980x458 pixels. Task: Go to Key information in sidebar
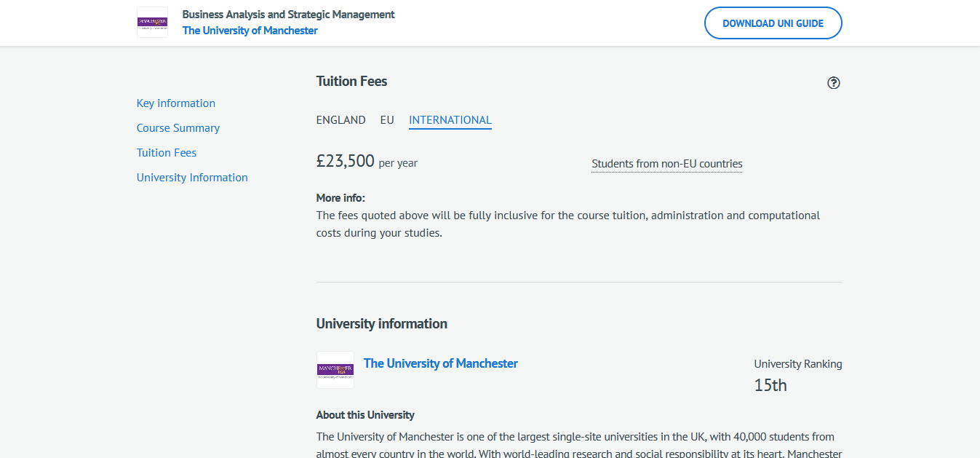coord(176,103)
